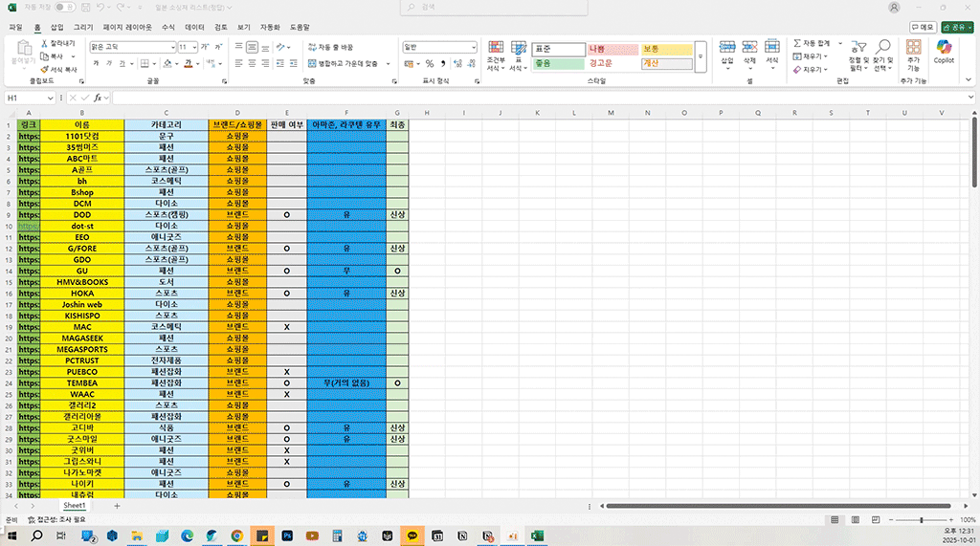Toggle Wrap Text (자동 줄 바꿈)
The height and width of the screenshot is (546, 980).
330,47
